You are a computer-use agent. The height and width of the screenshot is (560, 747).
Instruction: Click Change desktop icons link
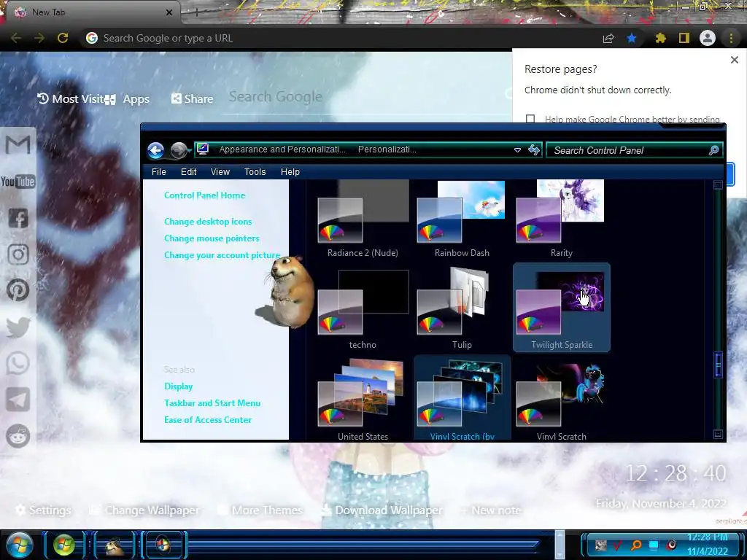(208, 222)
